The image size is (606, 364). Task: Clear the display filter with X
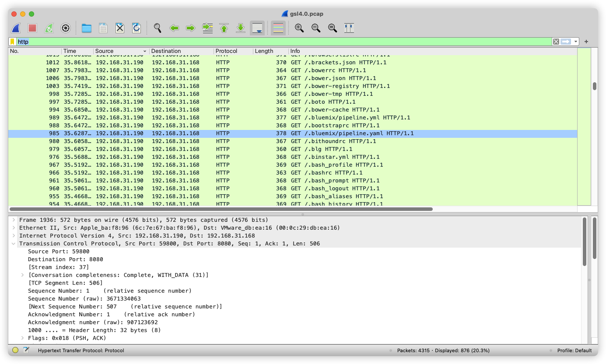pyautogui.click(x=556, y=42)
